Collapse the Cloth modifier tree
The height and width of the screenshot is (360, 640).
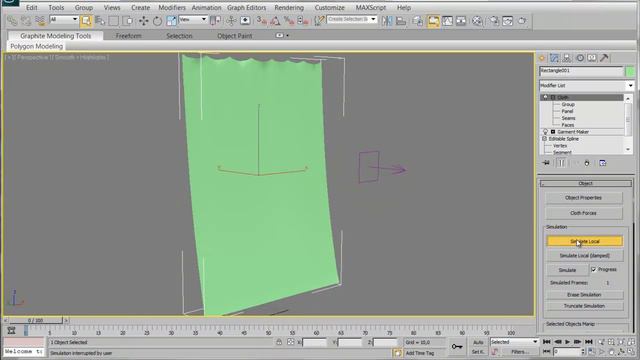point(553,97)
